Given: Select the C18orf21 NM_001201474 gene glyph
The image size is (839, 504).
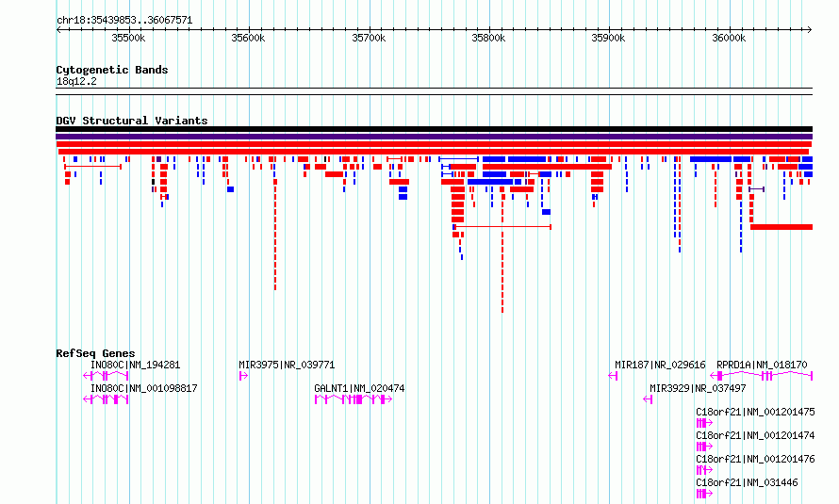Looking at the screenshot, I should tap(704, 447).
